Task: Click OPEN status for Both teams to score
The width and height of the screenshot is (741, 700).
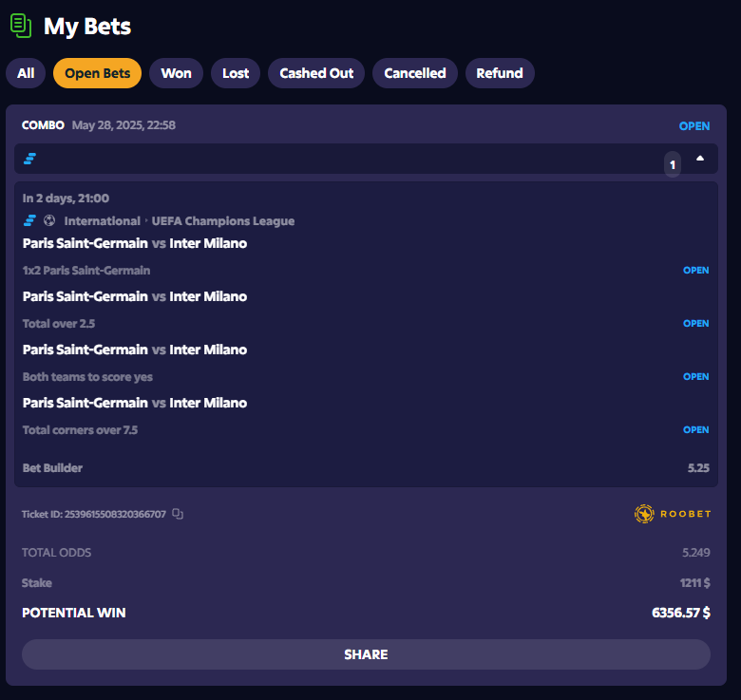Action: 695,376
